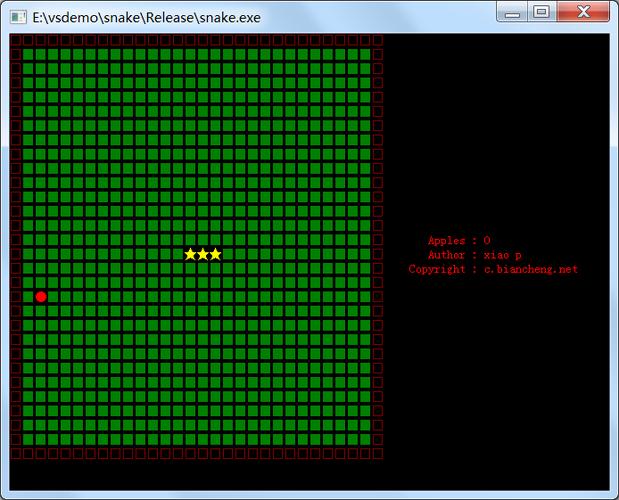Click the bottom-left corner wall block
This screenshot has width=619, height=500.
pyautogui.click(x=16, y=454)
